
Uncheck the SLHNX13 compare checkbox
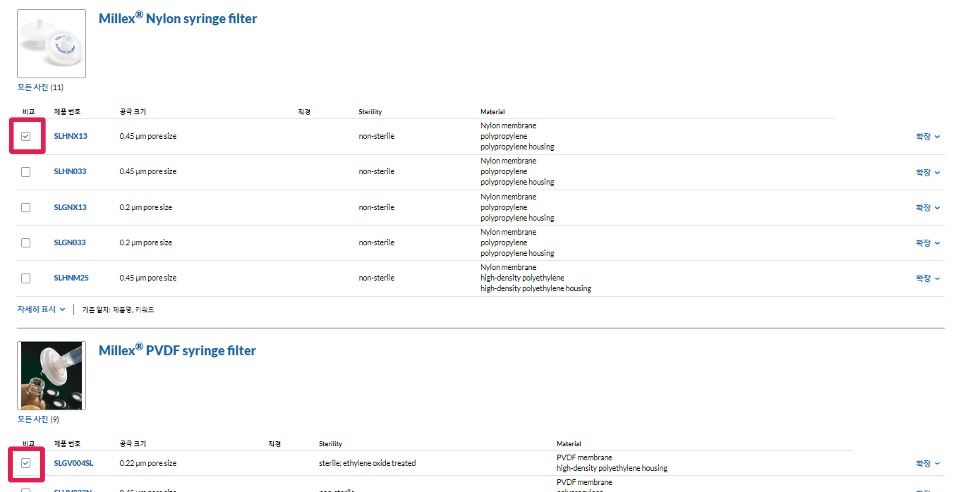tap(26, 136)
